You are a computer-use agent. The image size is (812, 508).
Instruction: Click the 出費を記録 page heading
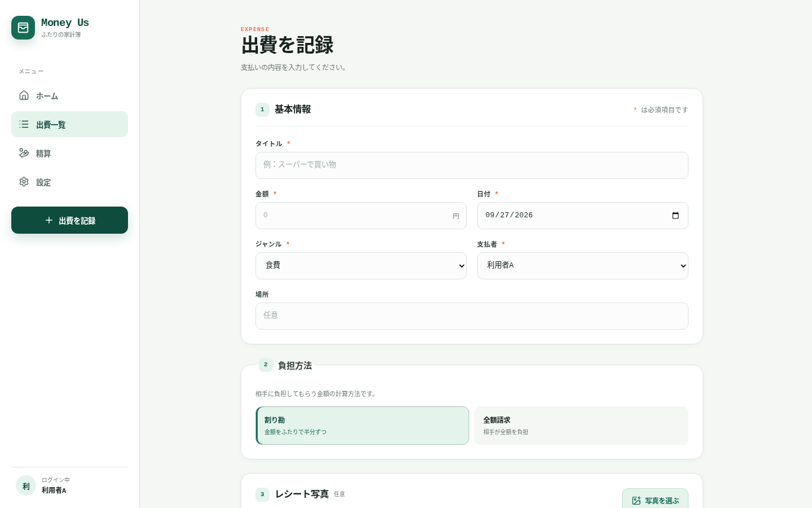[287, 45]
